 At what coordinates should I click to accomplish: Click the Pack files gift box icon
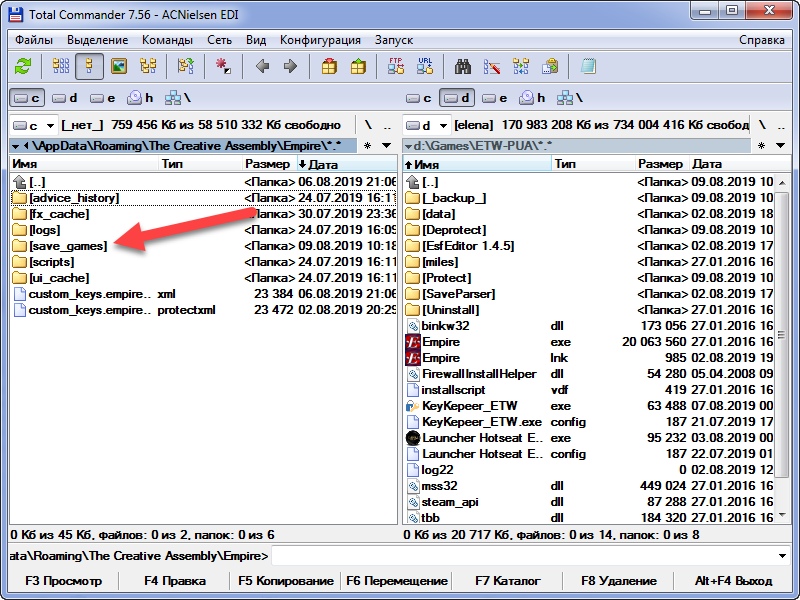tap(329, 66)
